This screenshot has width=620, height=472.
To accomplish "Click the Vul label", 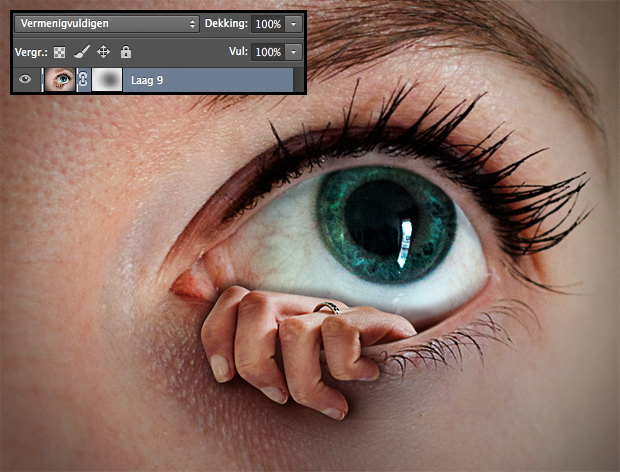I will point(238,51).
